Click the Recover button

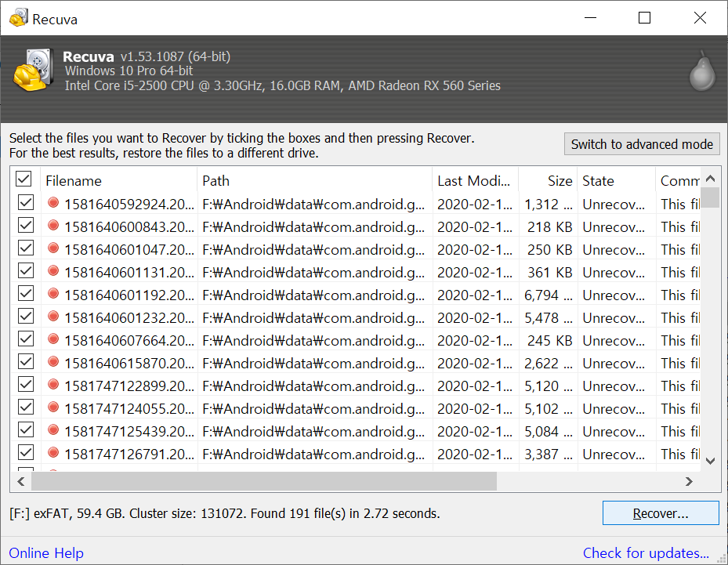pos(661,513)
